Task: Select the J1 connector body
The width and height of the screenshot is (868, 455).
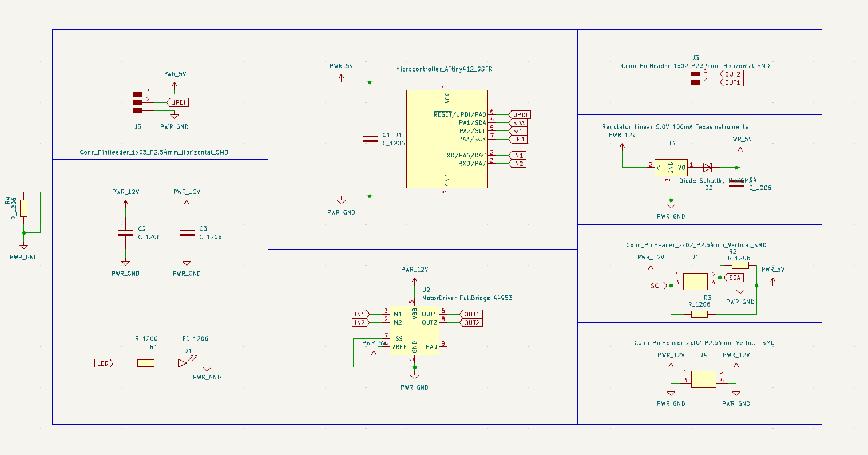Action: (x=696, y=282)
